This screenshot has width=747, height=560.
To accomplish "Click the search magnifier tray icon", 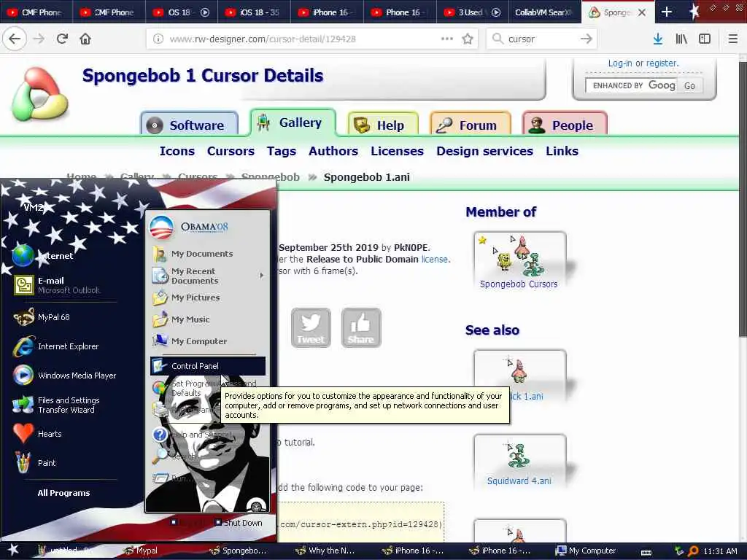I will [693, 551].
